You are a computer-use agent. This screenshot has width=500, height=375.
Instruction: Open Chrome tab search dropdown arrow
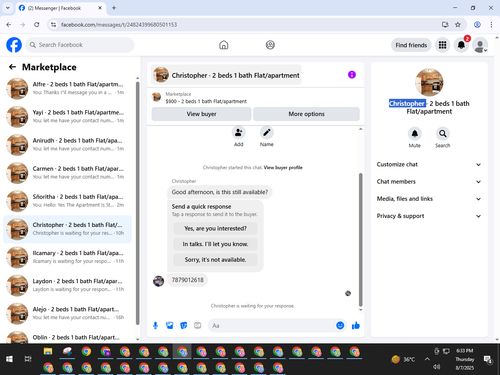(8, 8)
